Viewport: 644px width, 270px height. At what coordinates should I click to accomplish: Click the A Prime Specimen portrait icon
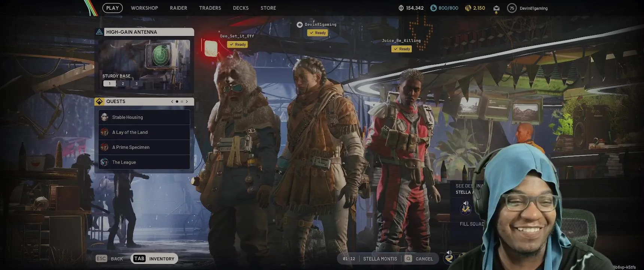click(x=104, y=147)
